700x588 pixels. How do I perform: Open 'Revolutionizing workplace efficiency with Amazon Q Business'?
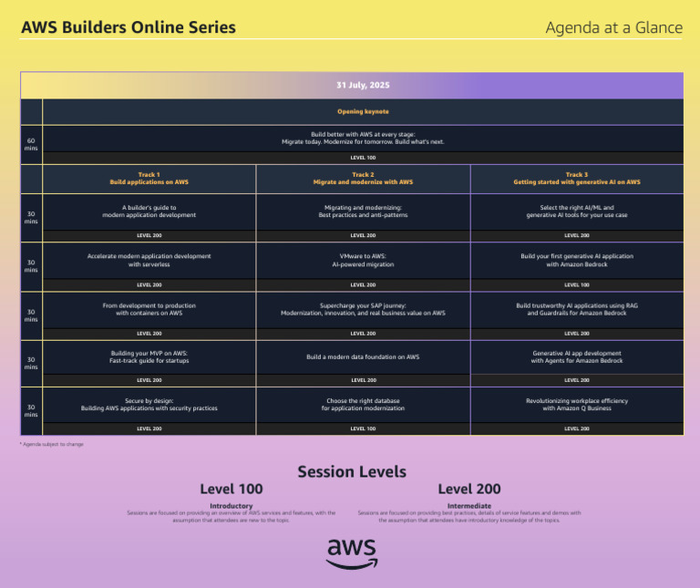[577, 405]
